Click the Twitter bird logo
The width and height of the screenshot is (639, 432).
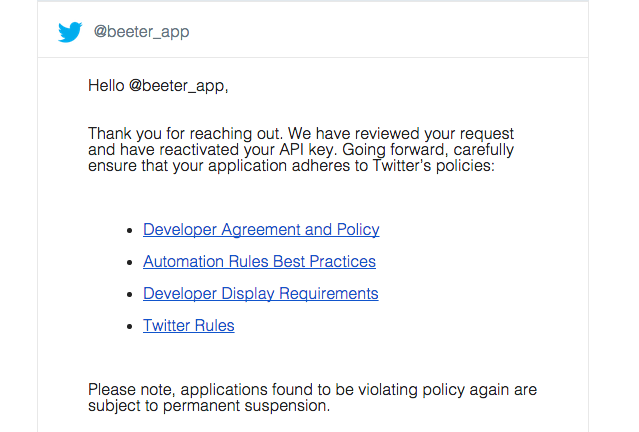click(x=69, y=31)
